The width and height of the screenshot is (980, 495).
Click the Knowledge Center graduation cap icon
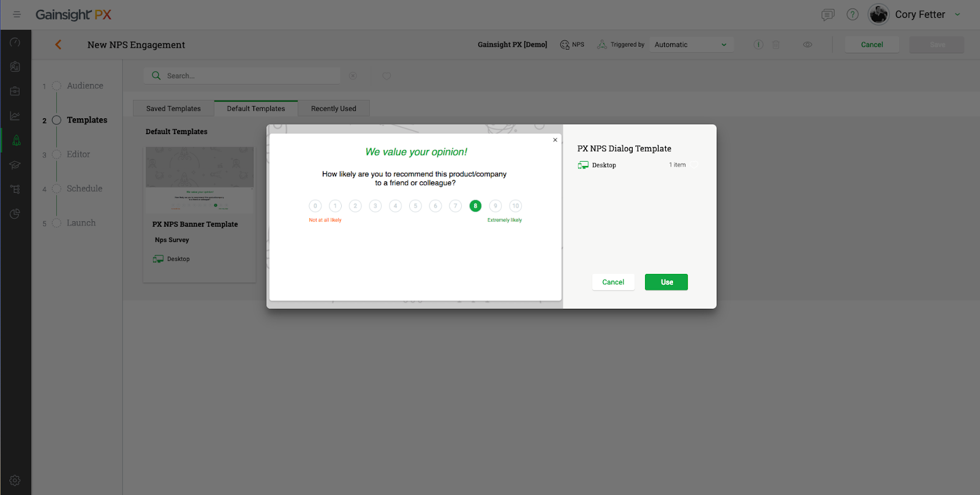pos(15,165)
